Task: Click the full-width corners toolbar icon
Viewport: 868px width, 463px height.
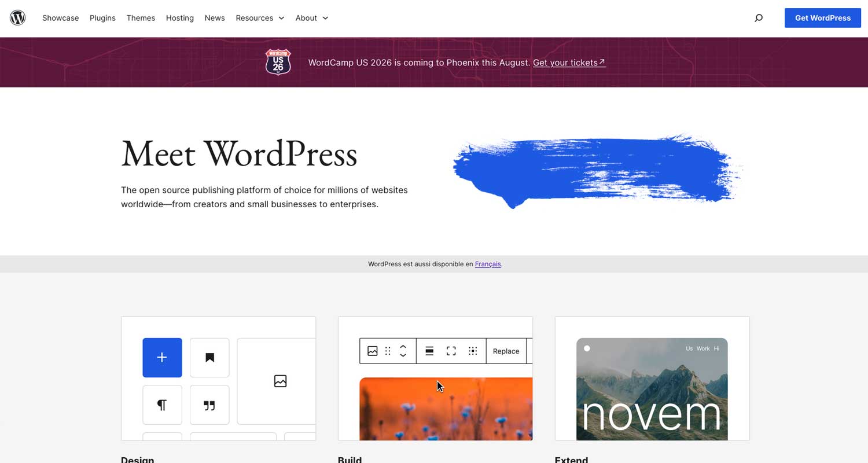Action: [451, 351]
